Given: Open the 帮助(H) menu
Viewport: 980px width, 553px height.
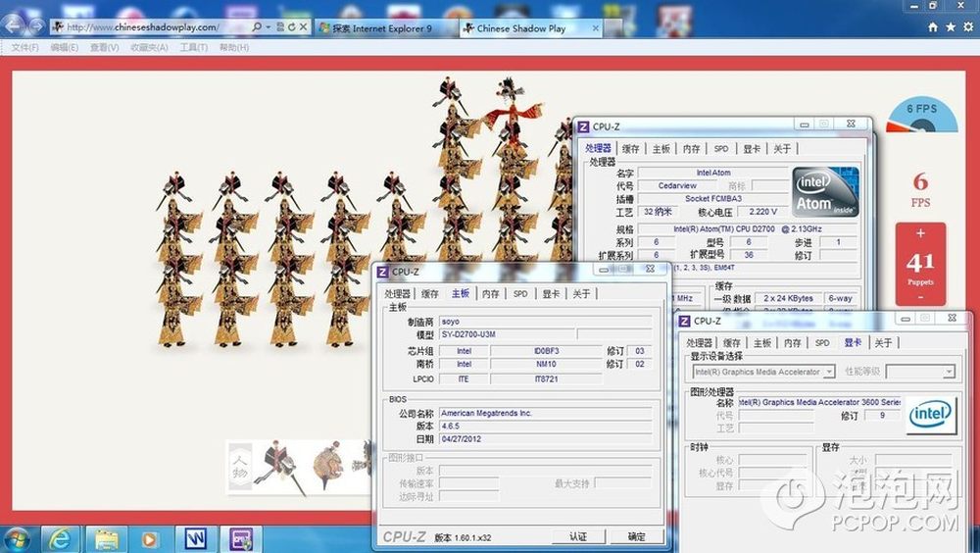Looking at the screenshot, I should coord(234,47).
